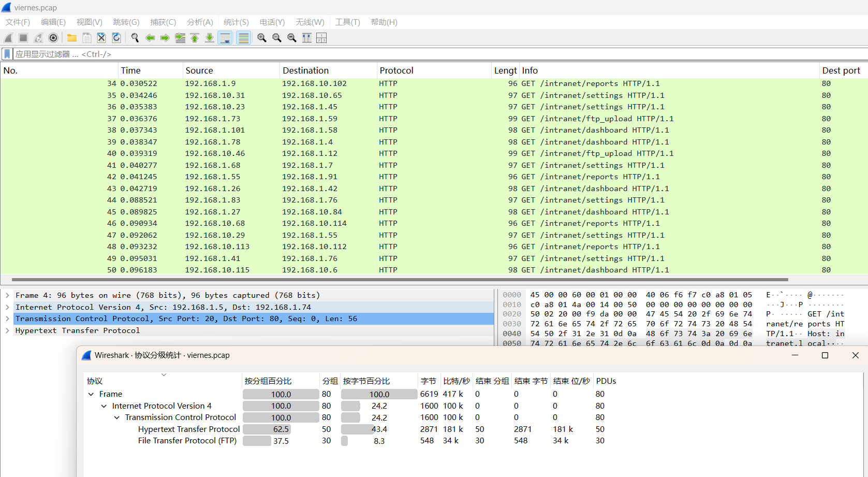Click the numbered layout grid toolbar icon
This screenshot has width=868, height=477.
pos(321,38)
